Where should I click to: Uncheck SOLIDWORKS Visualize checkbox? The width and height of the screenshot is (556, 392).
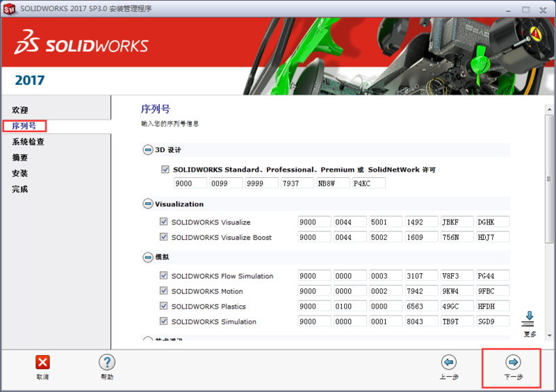164,222
